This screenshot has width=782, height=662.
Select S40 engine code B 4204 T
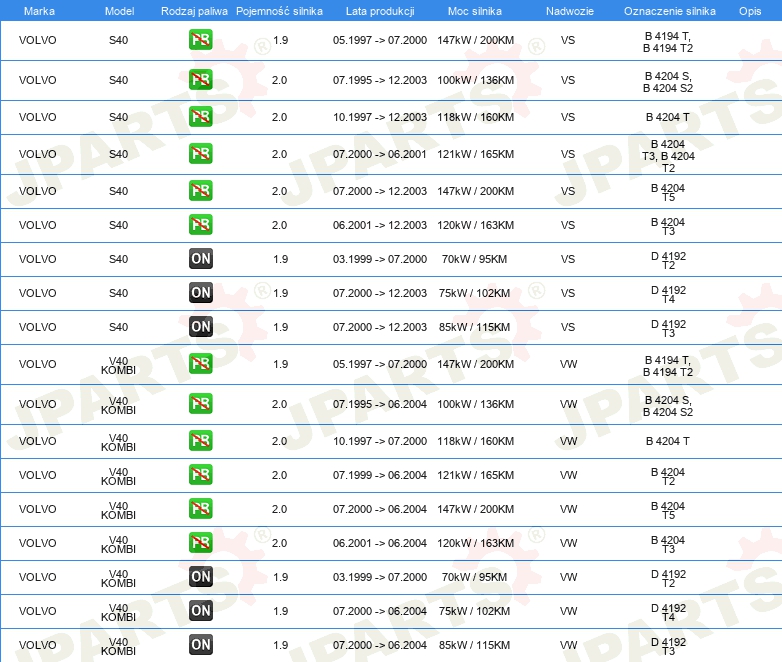(668, 117)
